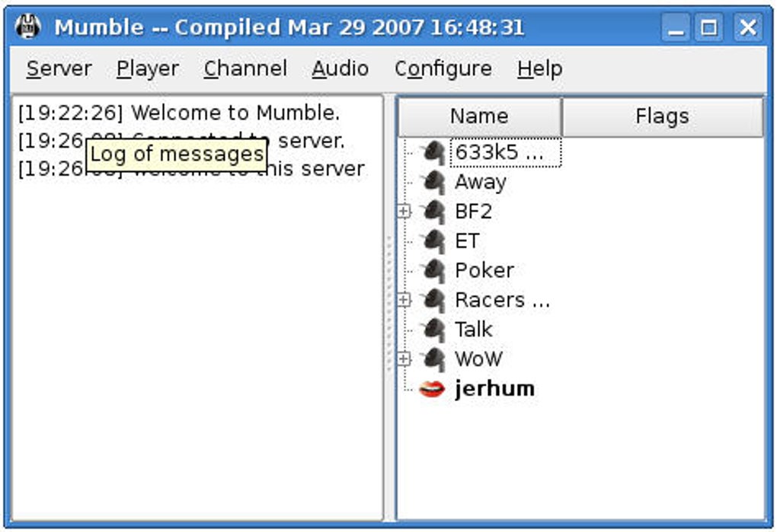Minimize the Mumble window

(x=676, y=27)
